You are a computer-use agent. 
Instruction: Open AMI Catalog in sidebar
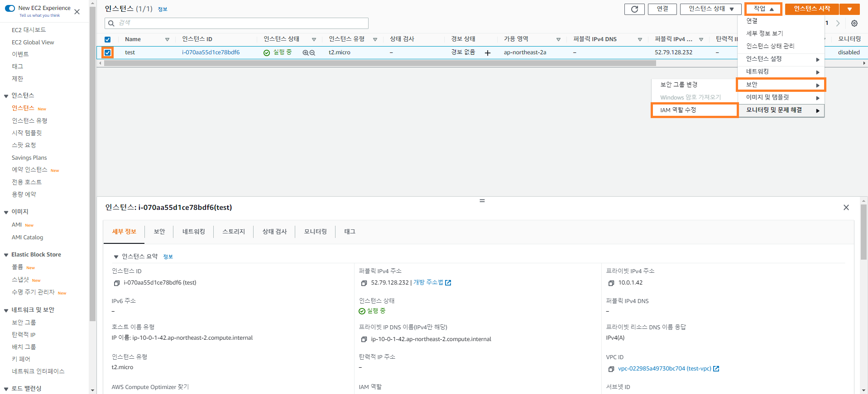click(x=27, y=237)
